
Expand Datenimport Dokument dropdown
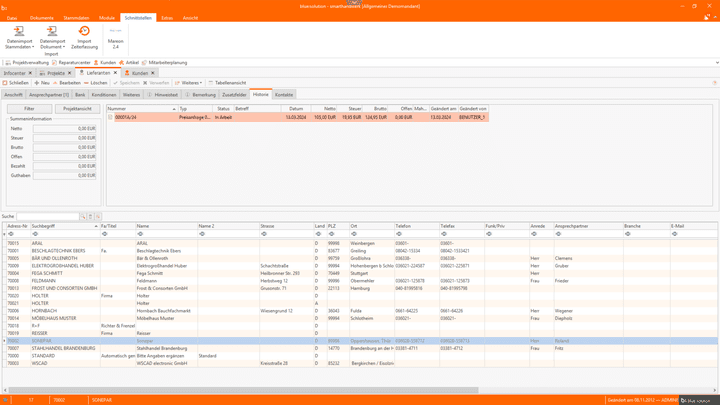[x=51, y=47]
